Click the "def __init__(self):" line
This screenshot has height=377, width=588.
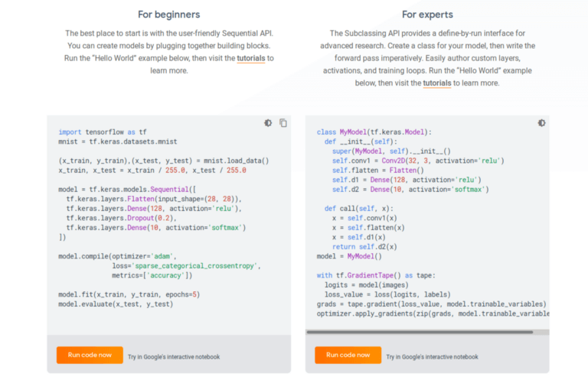[x=361, y=142]
